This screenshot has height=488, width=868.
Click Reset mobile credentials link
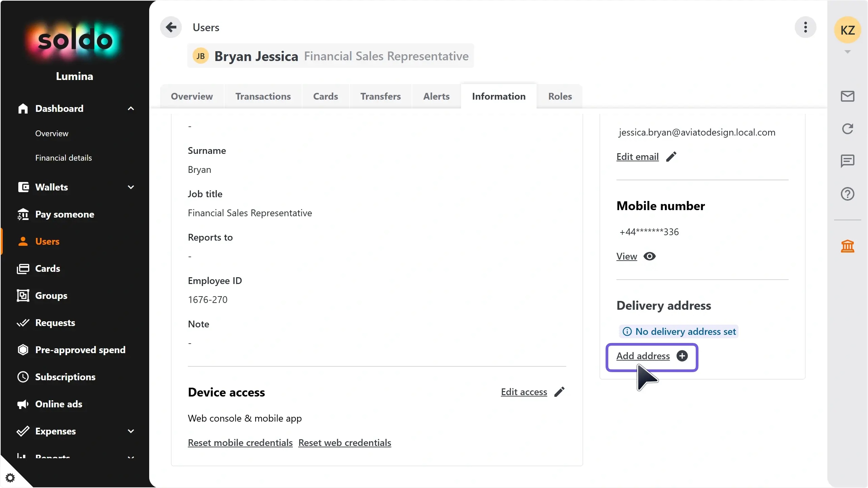240,443
